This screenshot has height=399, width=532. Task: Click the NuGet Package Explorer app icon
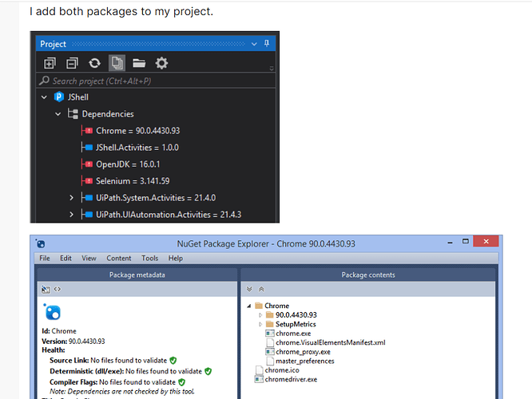point(41,243)
